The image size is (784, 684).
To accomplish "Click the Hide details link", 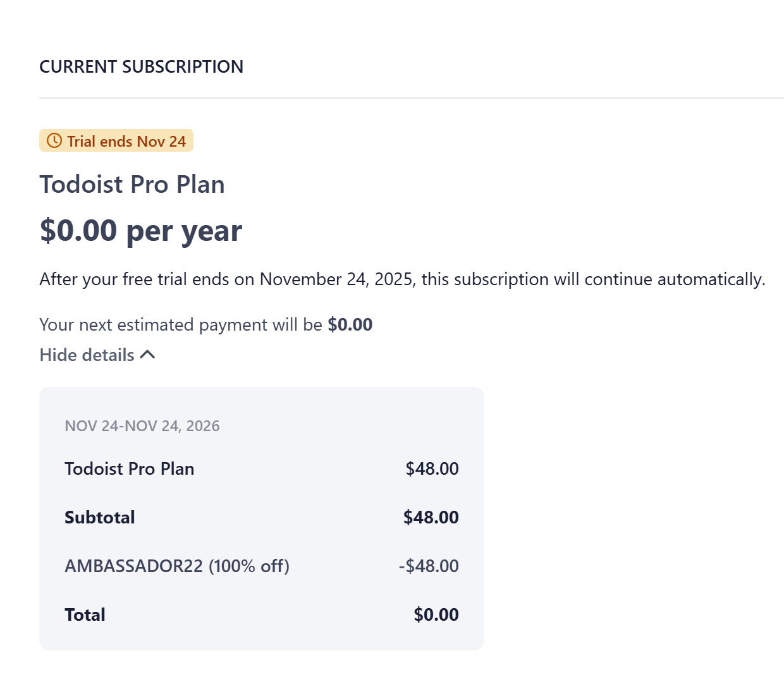I will point(97,355).
